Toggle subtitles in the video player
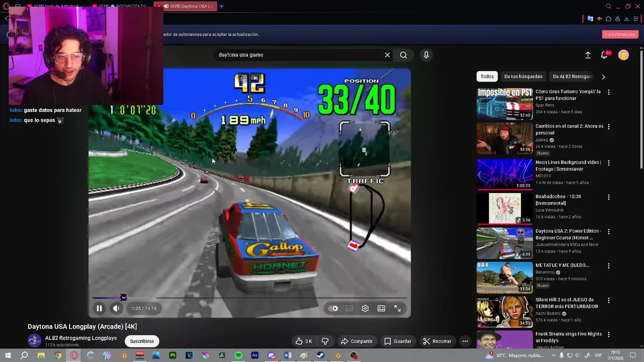The width and height of the screenshot is (644, 362). 349,308
